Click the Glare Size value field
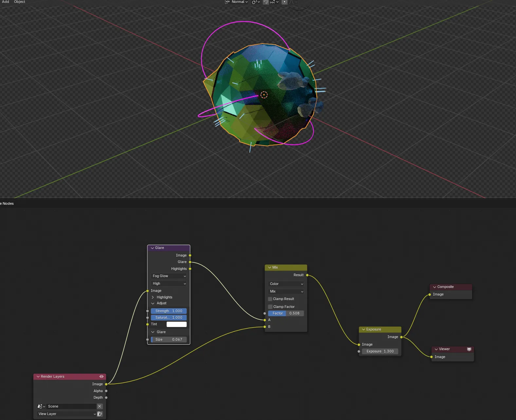516x420 pixels. pos(169,339)
